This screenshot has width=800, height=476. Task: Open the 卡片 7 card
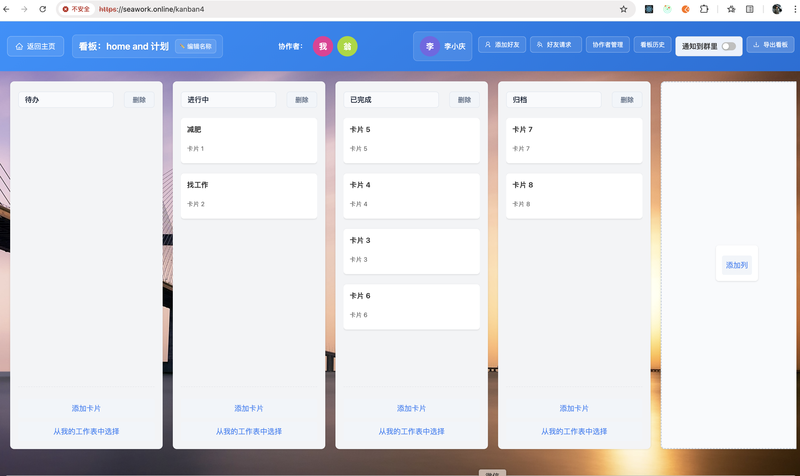point(574,140)
